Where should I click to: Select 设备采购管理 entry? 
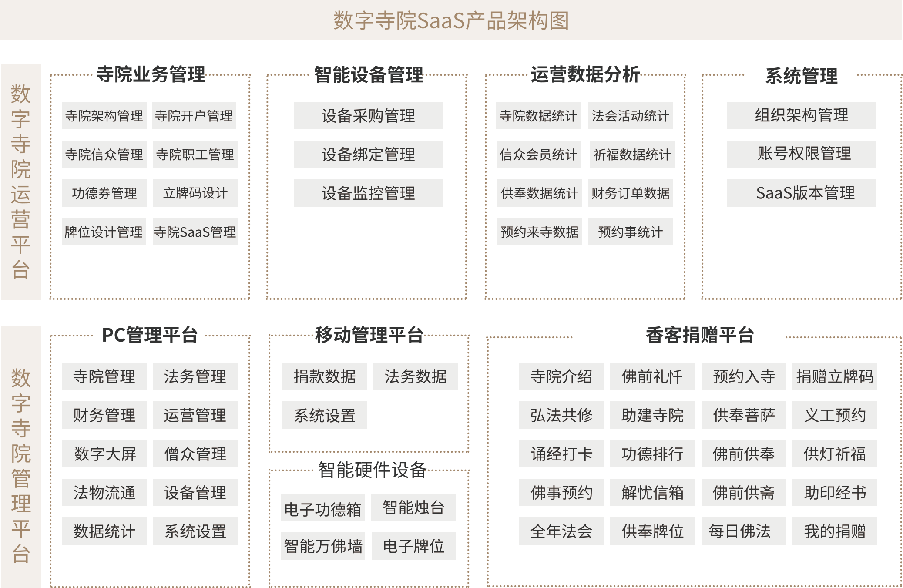pos(368,116)
